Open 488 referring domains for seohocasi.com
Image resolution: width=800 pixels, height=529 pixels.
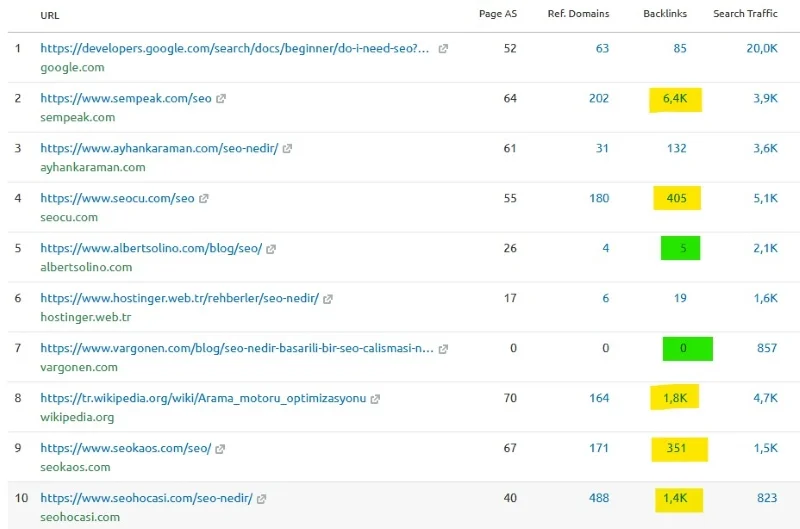click(x=598, y=498)
